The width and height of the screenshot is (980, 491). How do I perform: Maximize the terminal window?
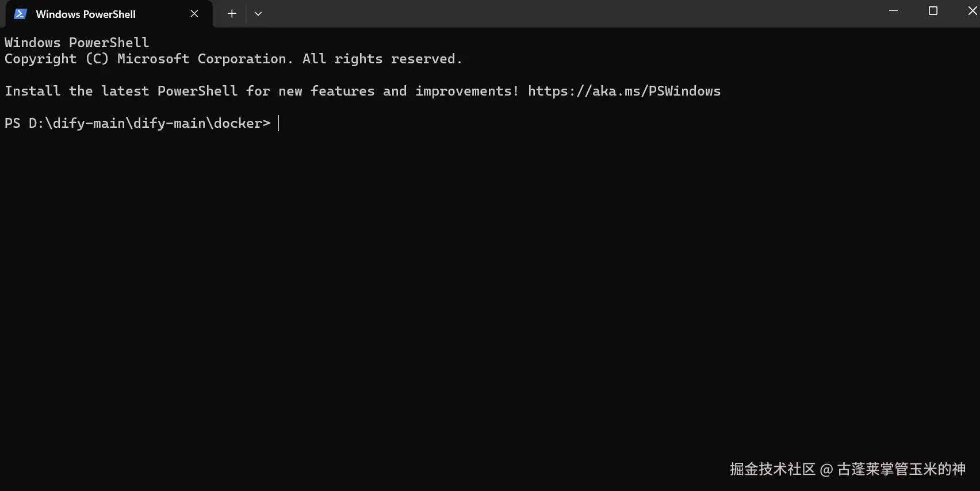[x=933, y=11]
